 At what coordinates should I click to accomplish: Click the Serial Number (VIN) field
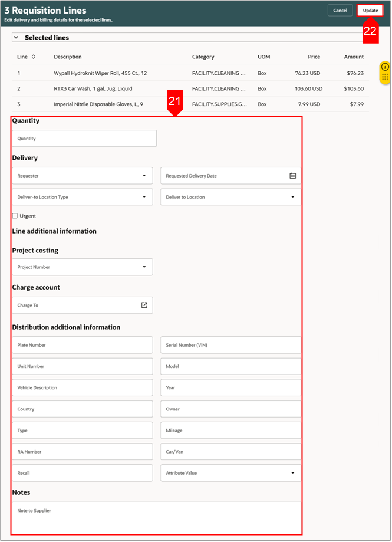click(x=230, y=345)
